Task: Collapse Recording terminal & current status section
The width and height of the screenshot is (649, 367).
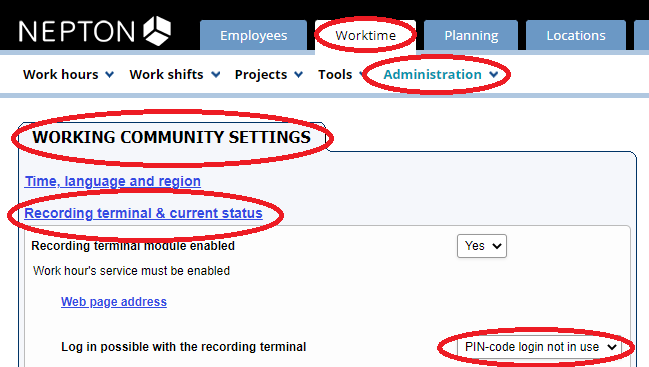Action: point(143,213)
